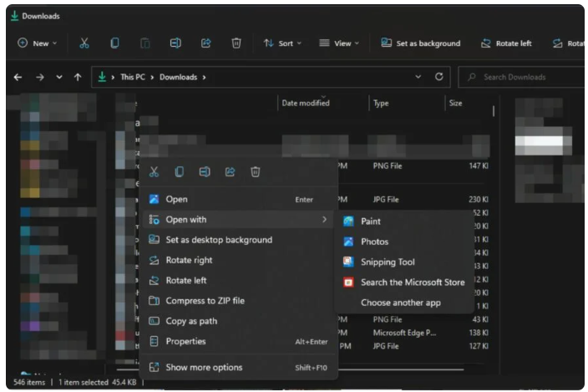Click the Delete trash icon in the top toolbar
The image size is (588, 392).
coord(236,43)
